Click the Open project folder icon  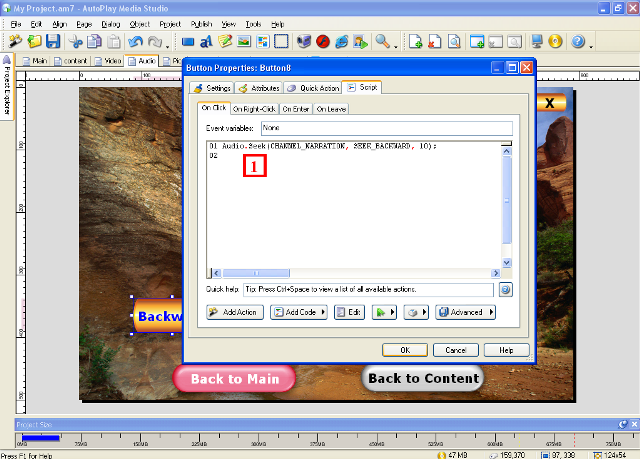pos(35,42)
